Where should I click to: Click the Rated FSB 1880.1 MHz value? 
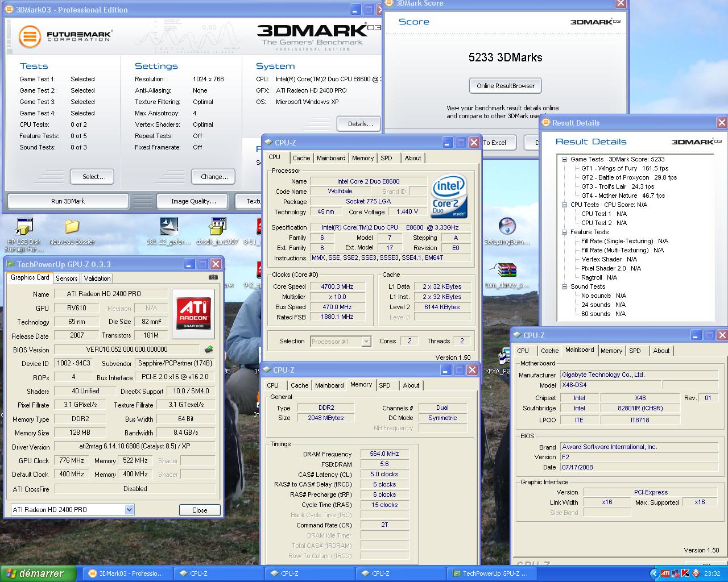[337, 317]
